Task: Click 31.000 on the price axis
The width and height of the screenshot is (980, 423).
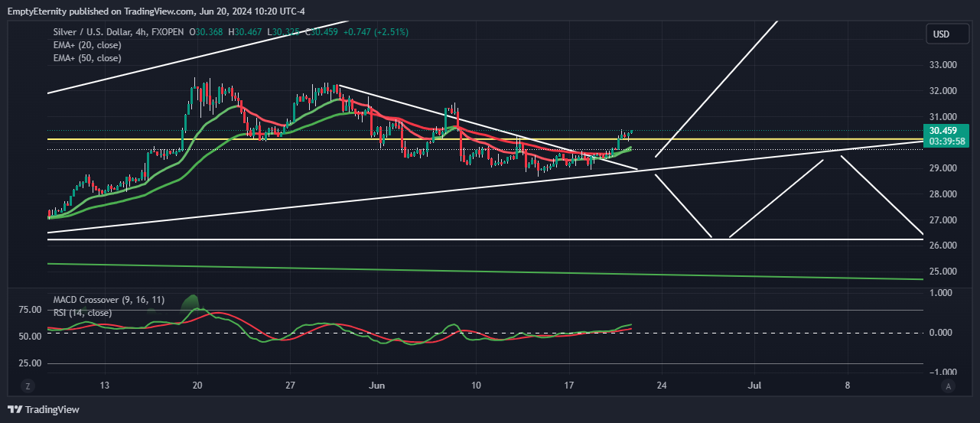Action: (942, 116)
